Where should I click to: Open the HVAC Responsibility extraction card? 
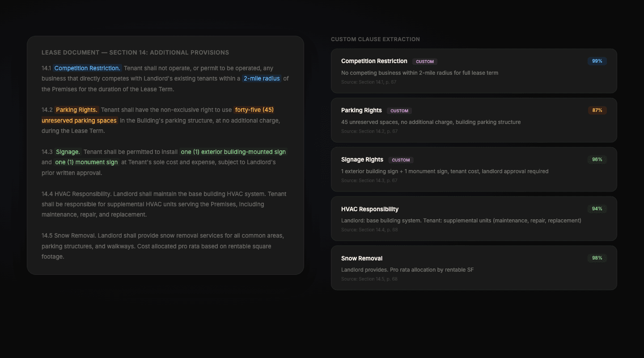[x=474, y=219]
